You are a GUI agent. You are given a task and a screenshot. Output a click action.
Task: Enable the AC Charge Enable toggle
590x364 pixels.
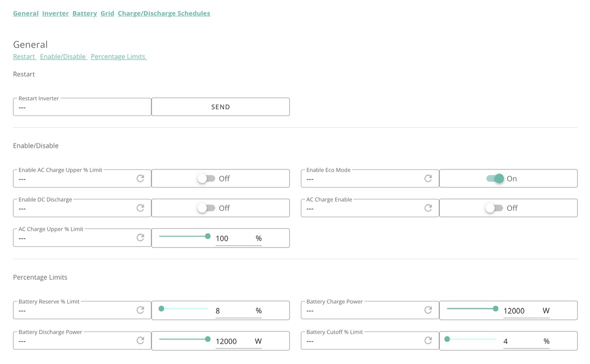(x=494, y=208)
